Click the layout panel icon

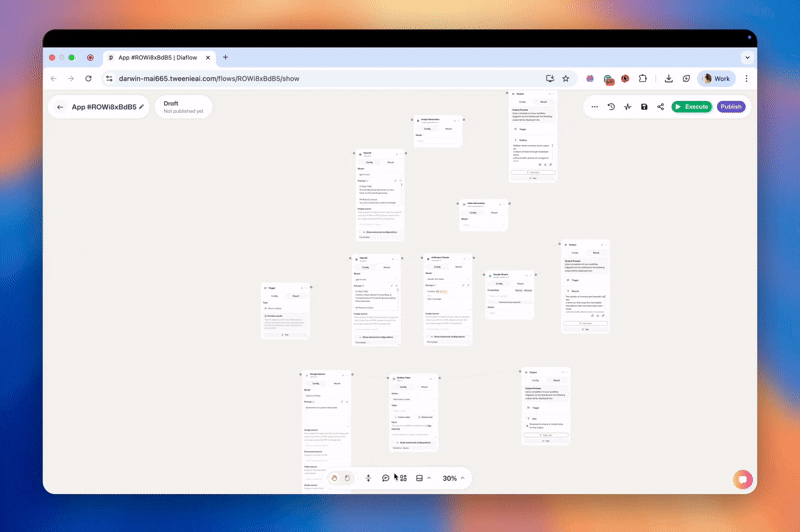[x=419, y=478]
